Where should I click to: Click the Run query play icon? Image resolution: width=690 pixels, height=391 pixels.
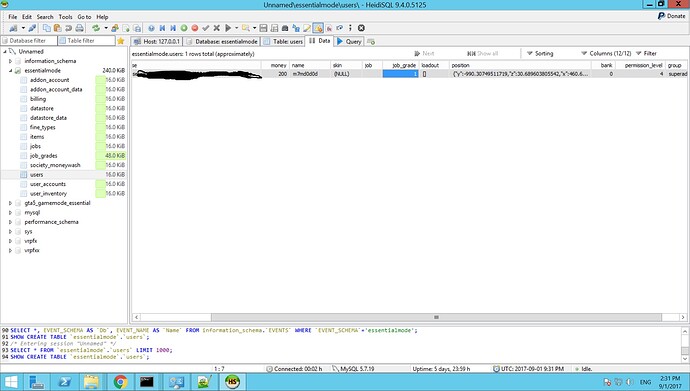[228, 28]
